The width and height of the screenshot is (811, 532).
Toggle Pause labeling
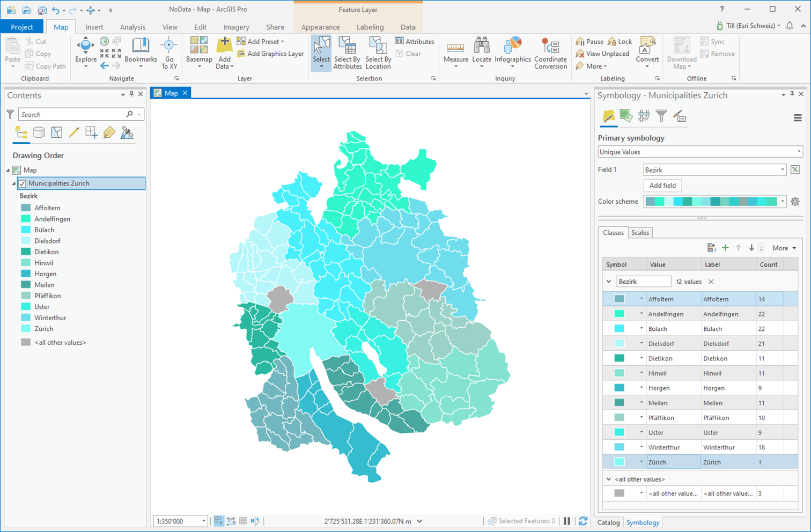589,41
